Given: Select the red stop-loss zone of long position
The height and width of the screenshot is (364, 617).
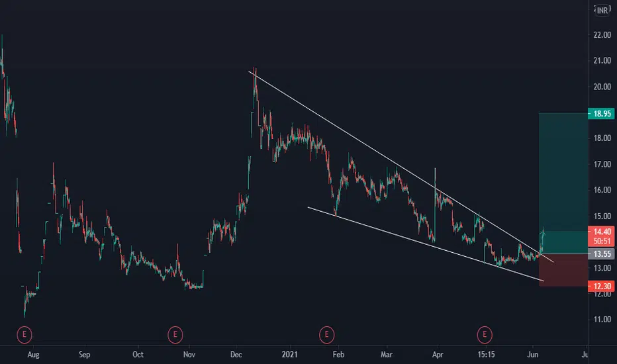Looking at the screenshot, I should click(563, 270).
